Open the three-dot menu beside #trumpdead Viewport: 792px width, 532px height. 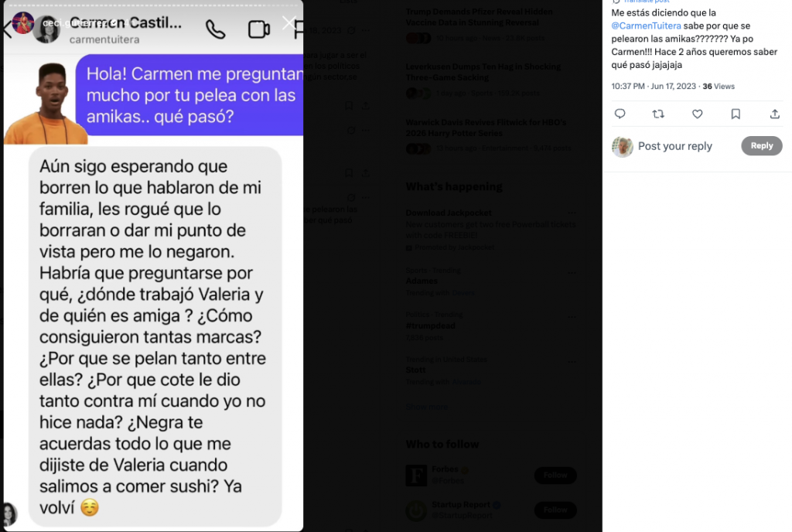point(572,318)
